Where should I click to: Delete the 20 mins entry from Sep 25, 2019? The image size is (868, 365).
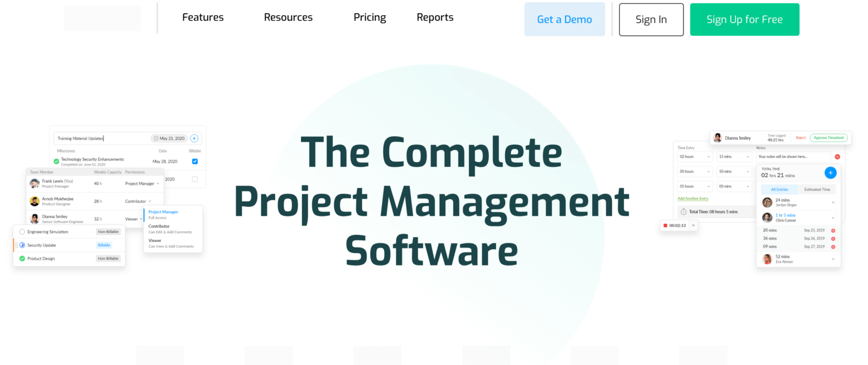point(834,230)
